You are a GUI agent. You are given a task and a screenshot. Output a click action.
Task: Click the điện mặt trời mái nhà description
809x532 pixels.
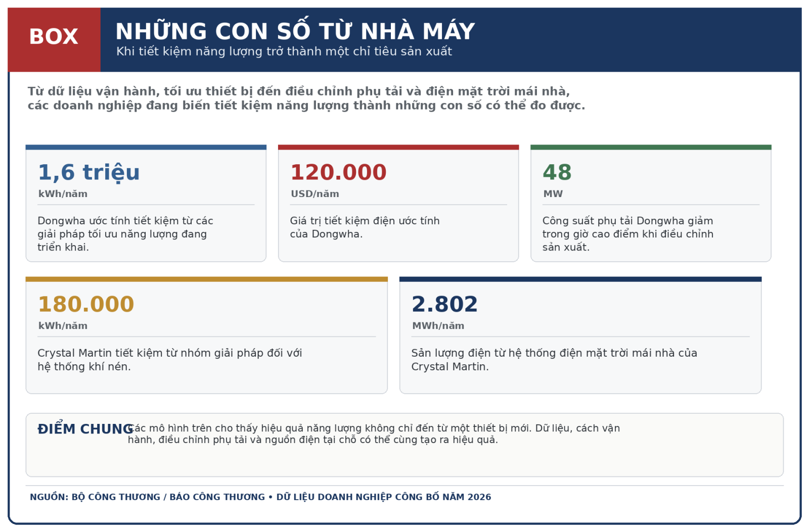(x=554, y=360)
